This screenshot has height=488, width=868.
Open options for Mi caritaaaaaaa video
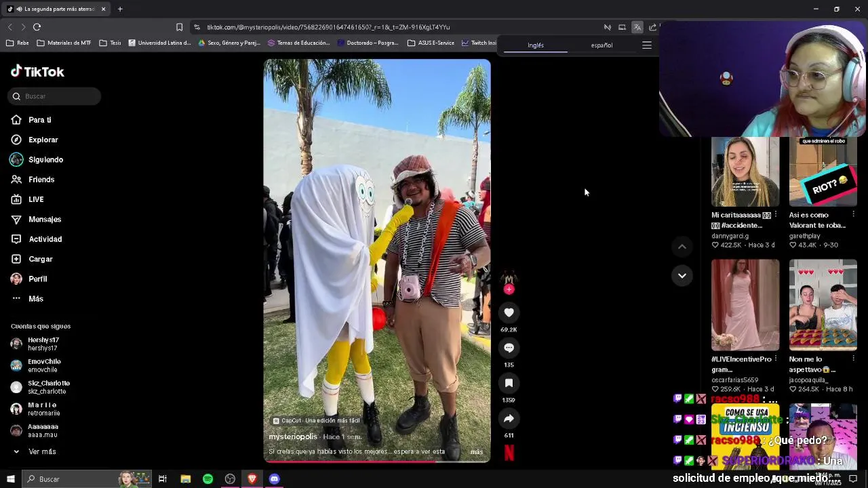776,215
